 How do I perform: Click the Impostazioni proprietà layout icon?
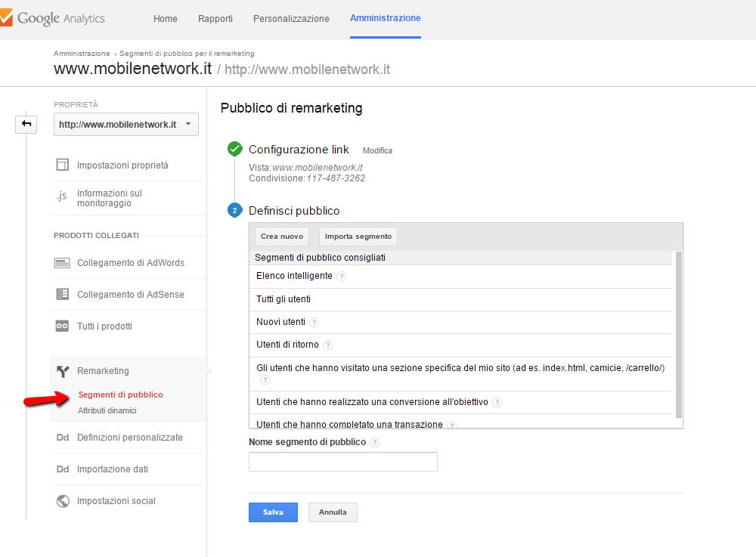point(63,165)
